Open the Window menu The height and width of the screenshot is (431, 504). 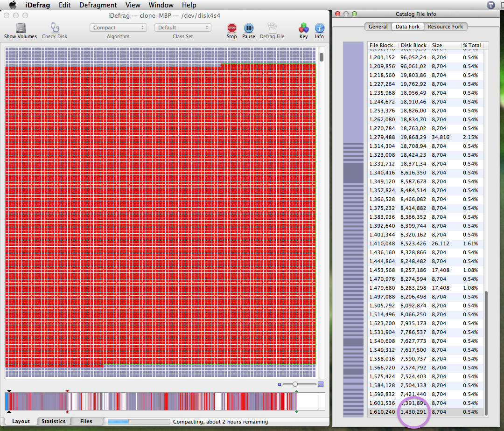[161, 5]
